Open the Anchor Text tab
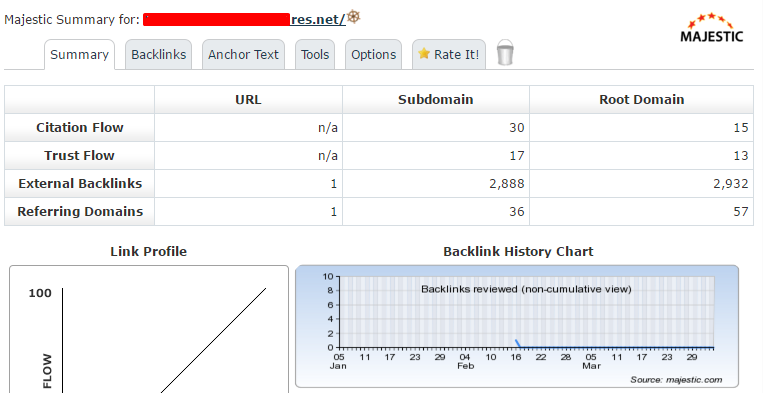The image size is (763, 393). [243, 54]
